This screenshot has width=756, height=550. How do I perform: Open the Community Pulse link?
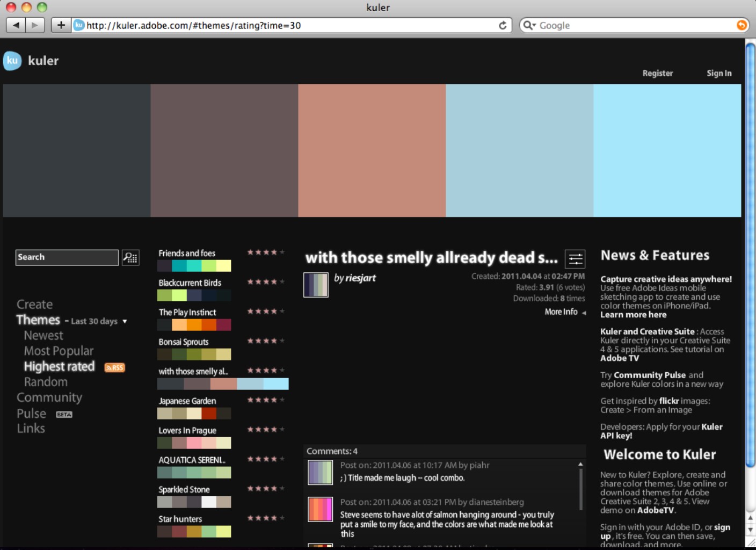pos(650,375)
